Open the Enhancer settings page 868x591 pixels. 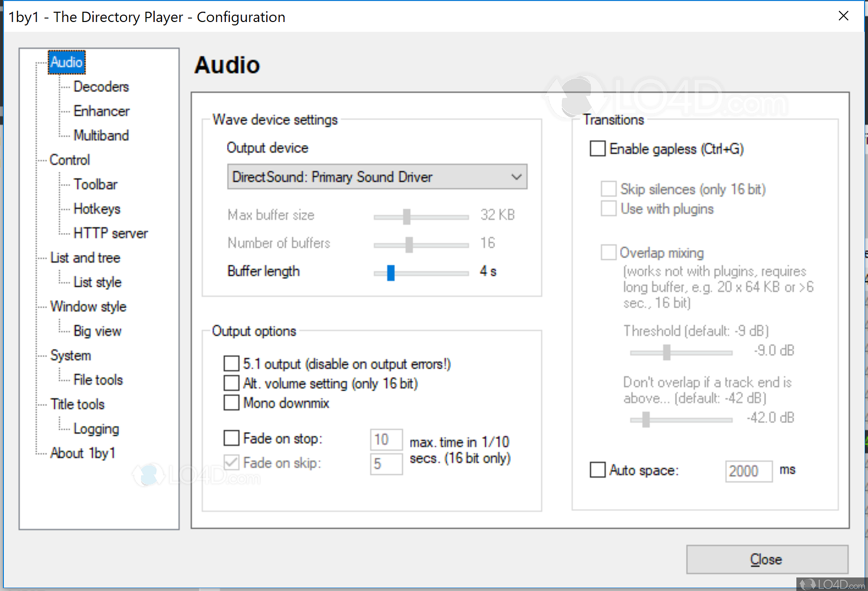[102, 111]
